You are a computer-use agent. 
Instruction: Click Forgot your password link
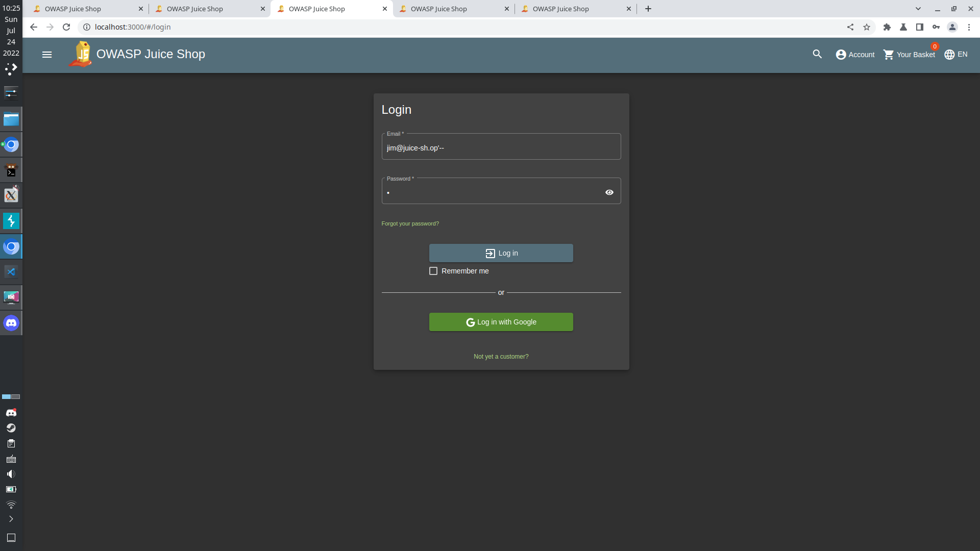click(410, 223)
